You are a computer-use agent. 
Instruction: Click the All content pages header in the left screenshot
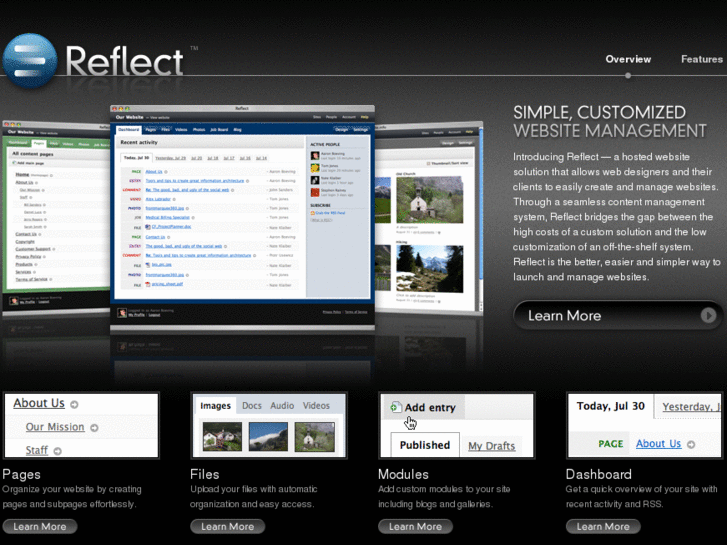click(x=32, y=154)
